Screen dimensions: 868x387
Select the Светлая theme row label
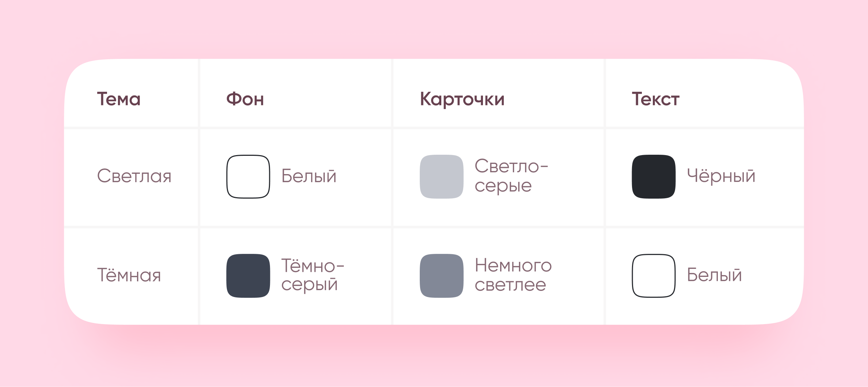(134, 176)
